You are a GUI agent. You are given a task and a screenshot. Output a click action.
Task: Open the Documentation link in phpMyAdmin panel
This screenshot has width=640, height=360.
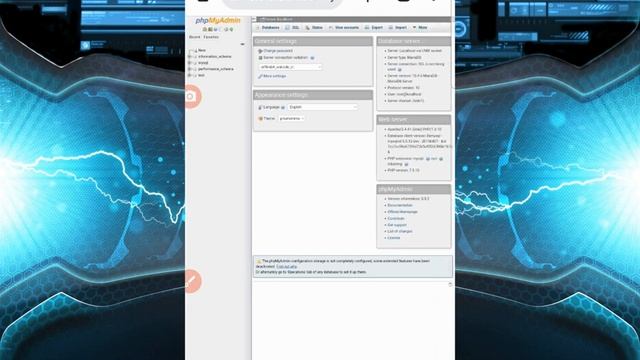pos(400,205)
